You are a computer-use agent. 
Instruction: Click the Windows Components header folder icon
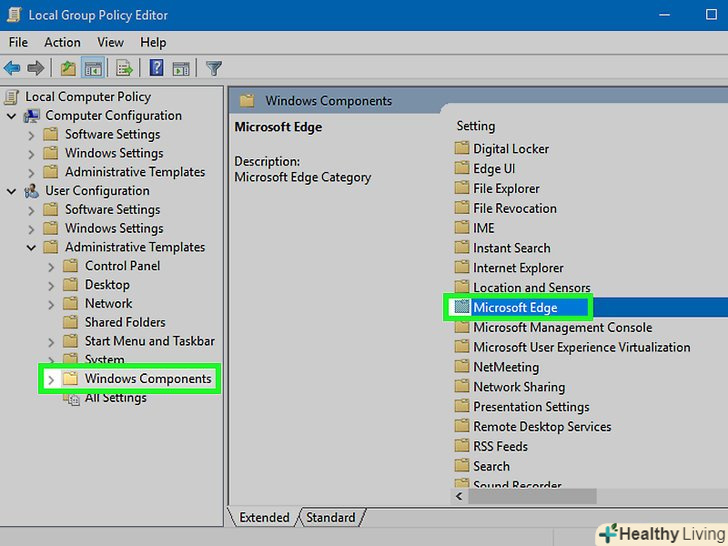pyautogui.click(x=247, y=100)
